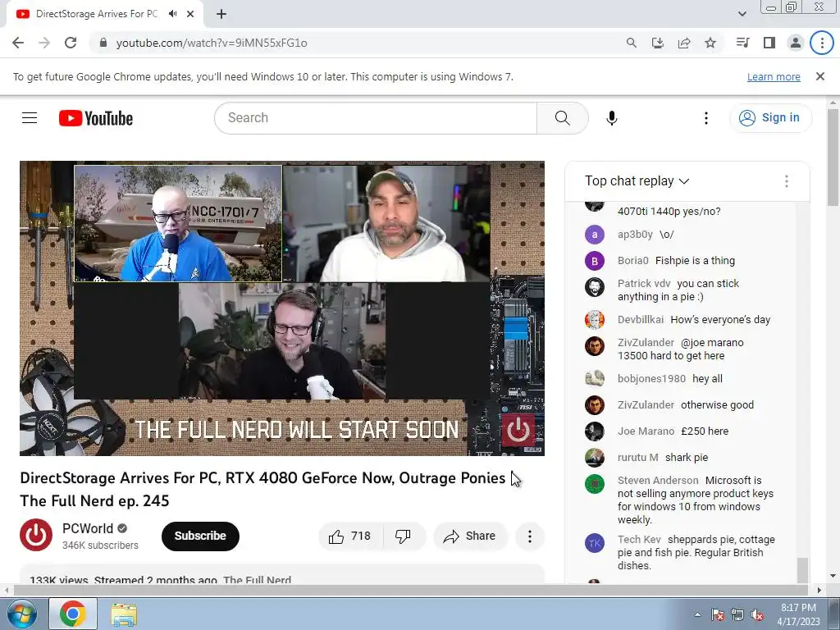Open chat panel three-dot options

pyautogui.click(x=787, y=181)
